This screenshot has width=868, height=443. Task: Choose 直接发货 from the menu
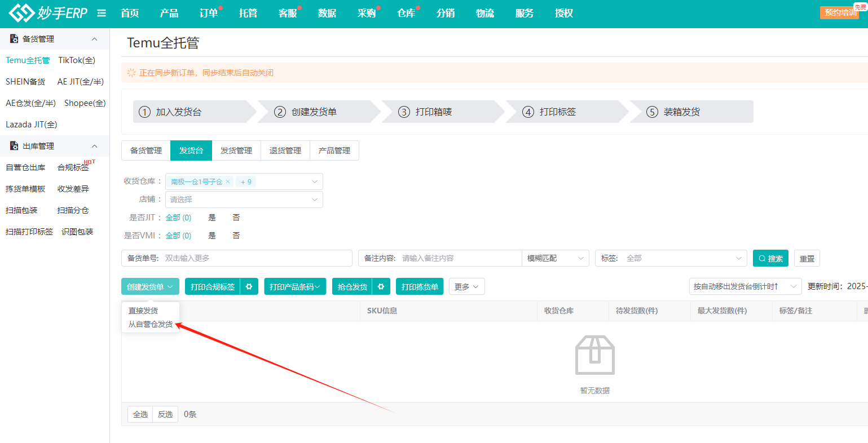point(143,311)
